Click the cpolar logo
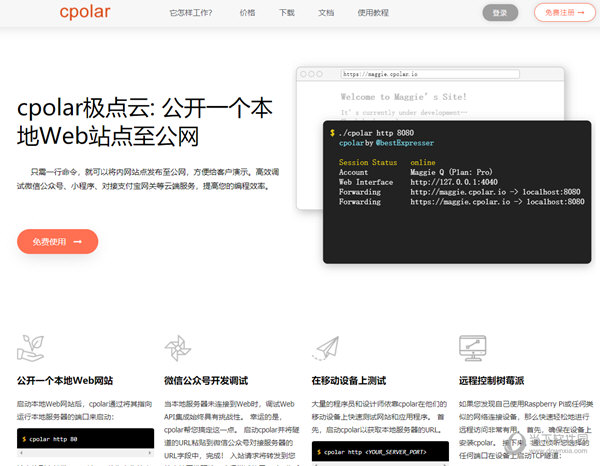This screenshot has width=600, height=466. coord(85,12)
